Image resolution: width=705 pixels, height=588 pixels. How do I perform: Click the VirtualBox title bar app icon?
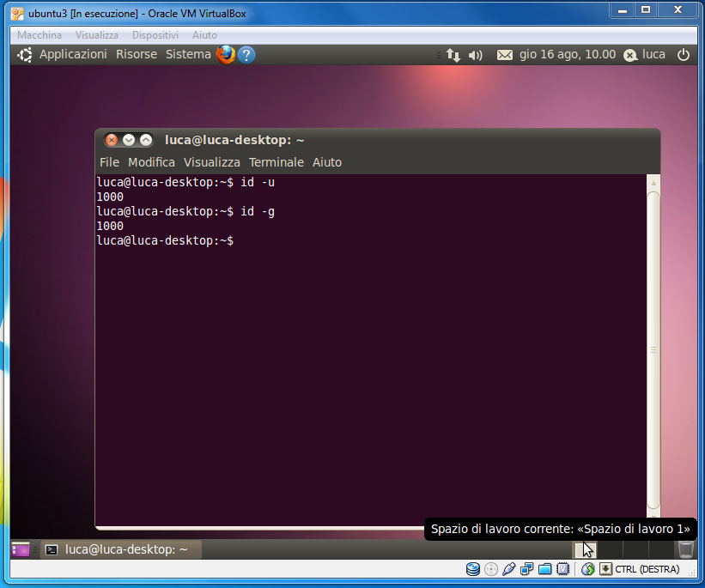point(17,14)
